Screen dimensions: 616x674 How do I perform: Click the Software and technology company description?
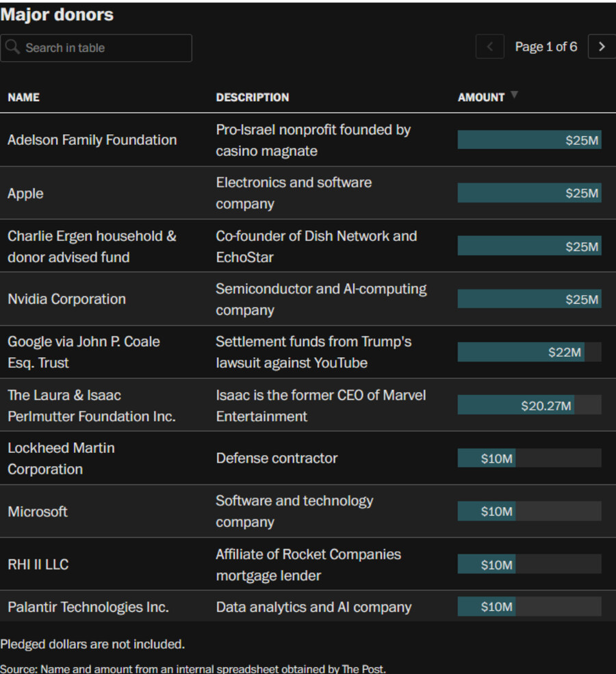tap(294, 511)
